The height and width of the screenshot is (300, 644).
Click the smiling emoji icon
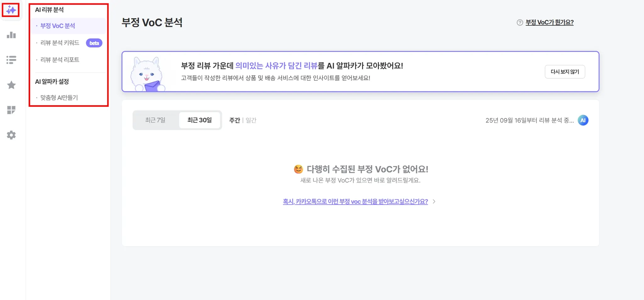[298, 169]
